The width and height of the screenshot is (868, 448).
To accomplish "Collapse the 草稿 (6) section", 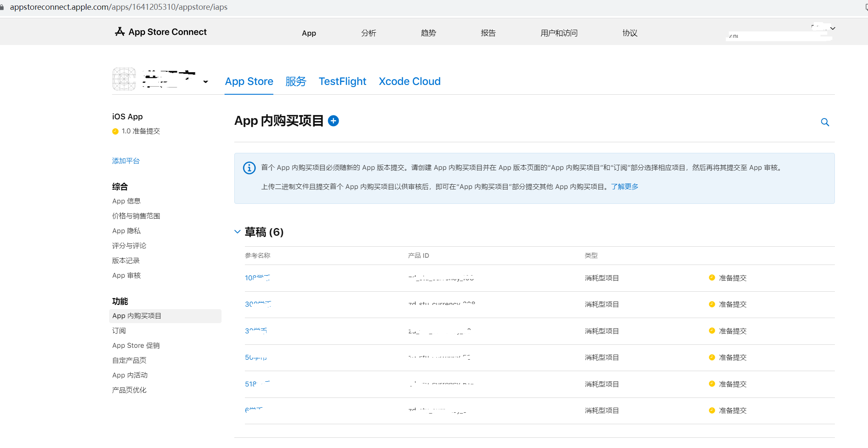I will click(x=237, y=232).
